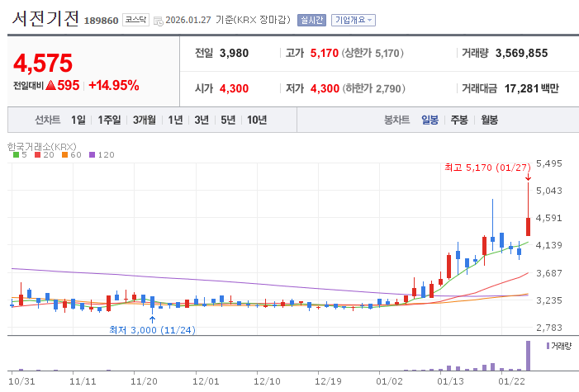Click the 코스닥 market label
Viewport: 579px width, 392px height.
tap(135, 20)
